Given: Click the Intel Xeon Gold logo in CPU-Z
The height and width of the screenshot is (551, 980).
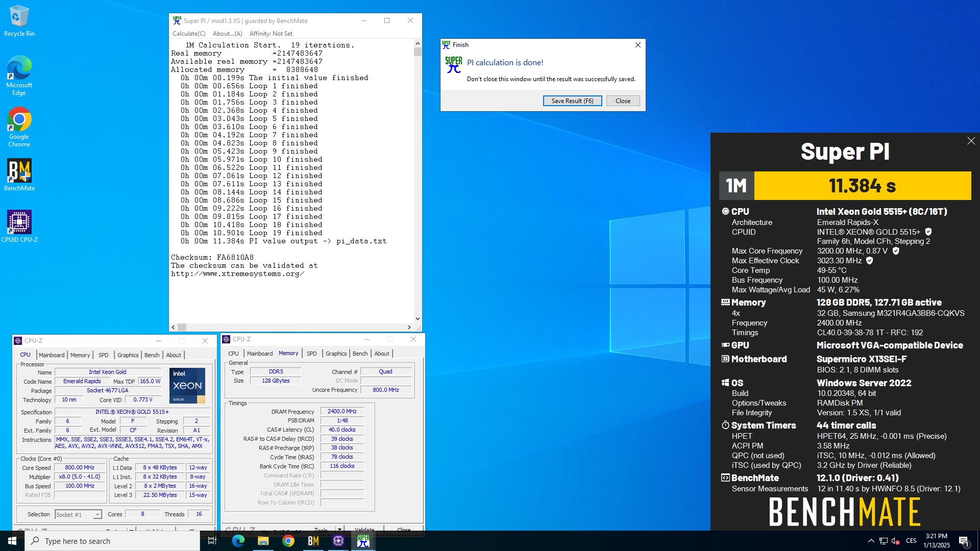Looking at the screenshot, I should click(x=187, y=386).
